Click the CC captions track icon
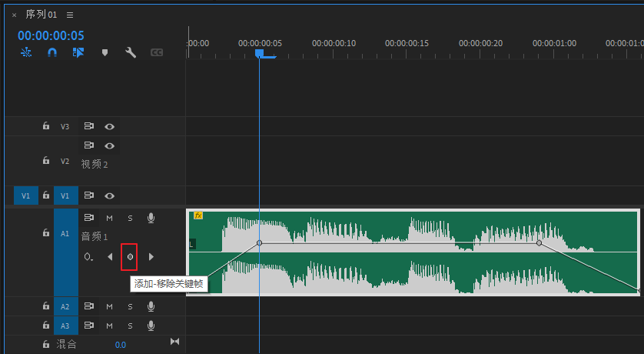 [156, 53]
